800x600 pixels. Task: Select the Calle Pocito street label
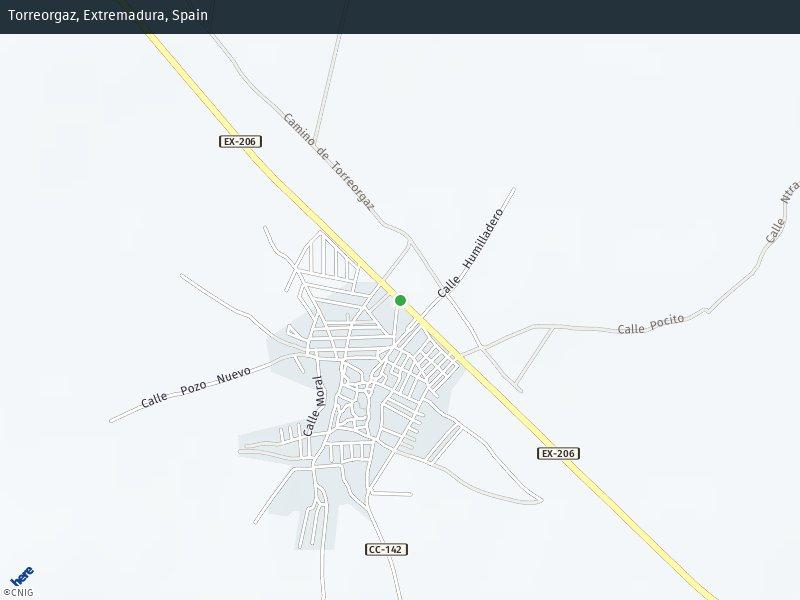click(650, 324)
